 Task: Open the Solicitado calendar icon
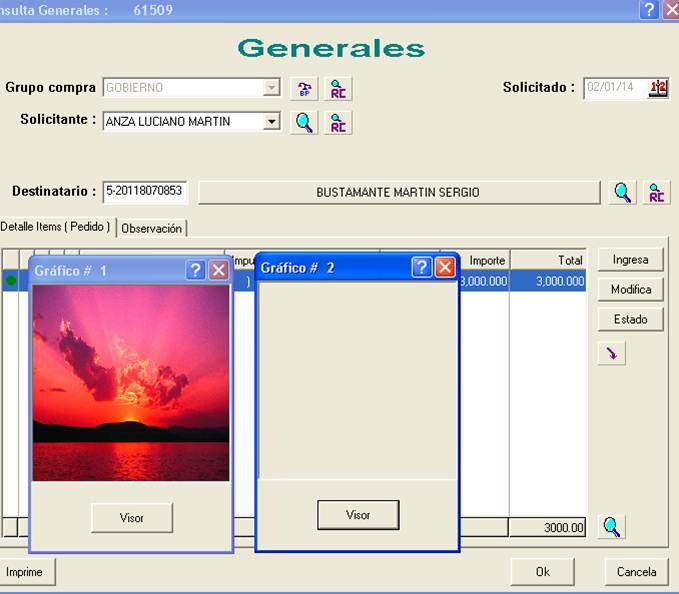[x=658, y=88]
